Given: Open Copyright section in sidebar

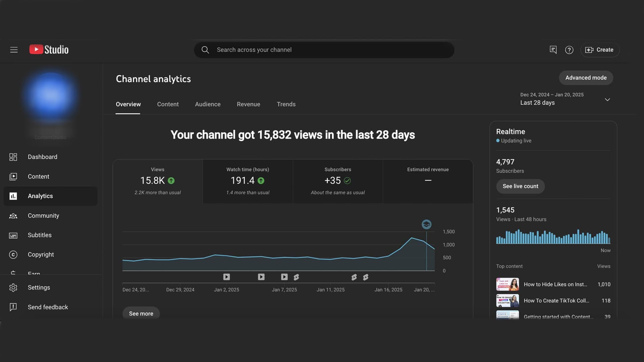Looking at the screenshot, I should [41, 254].
